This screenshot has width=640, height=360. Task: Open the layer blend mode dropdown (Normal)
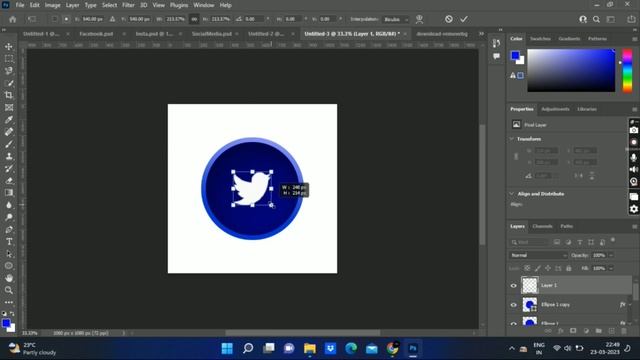[538, 255]
